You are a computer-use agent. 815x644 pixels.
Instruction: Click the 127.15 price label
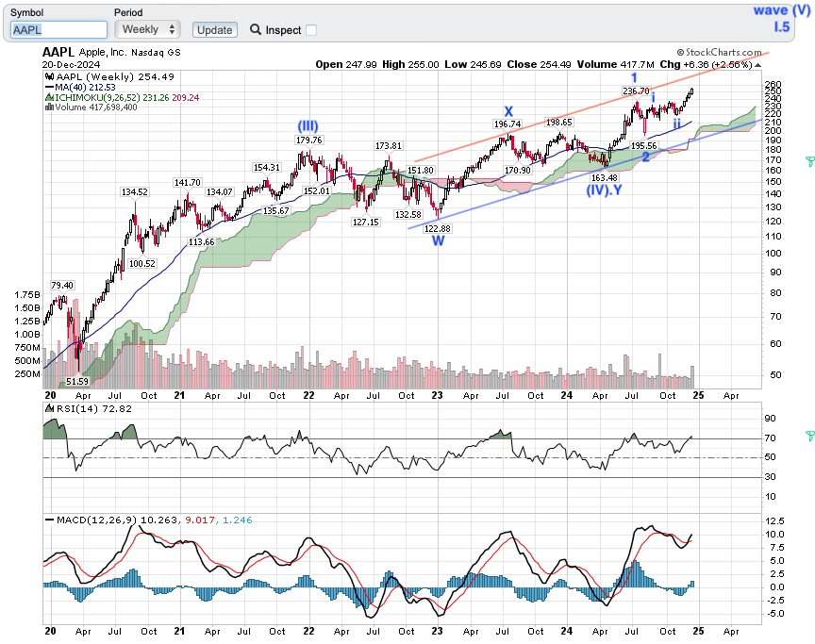click(x=366, y=222)
